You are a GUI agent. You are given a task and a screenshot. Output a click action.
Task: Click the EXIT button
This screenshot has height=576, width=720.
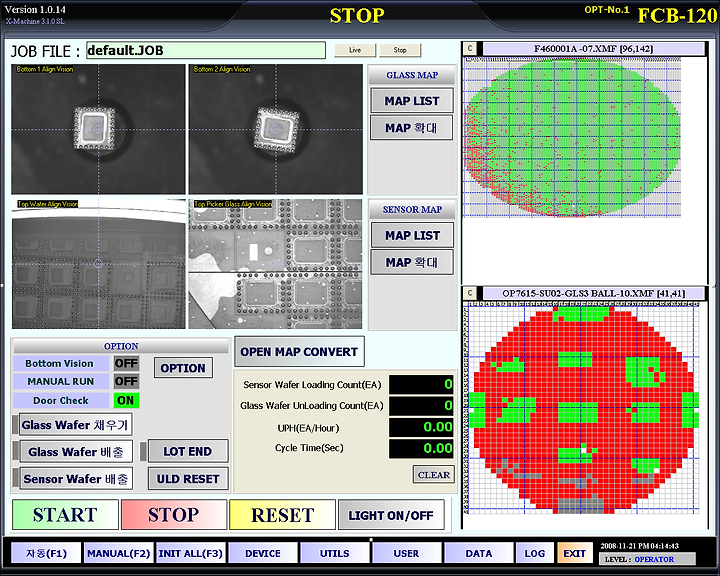point(574,553)
